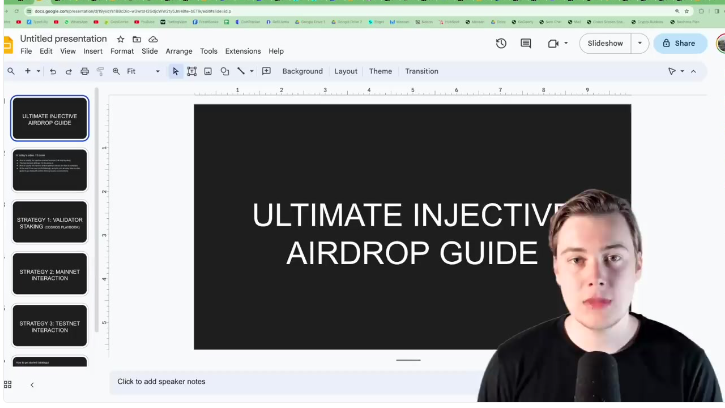Screen dimensions: 725x408
Task: Open the View menu
Action: coord(68,51)
